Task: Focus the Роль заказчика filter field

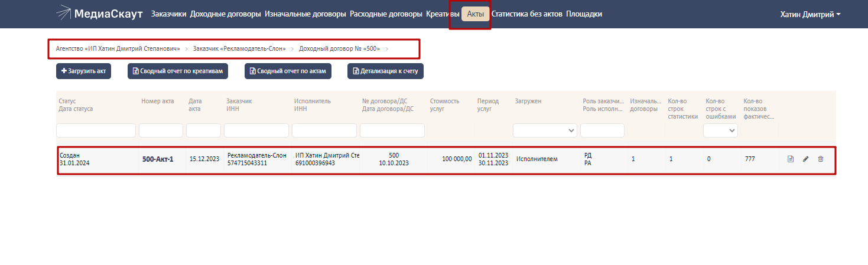Action: click(x=602, y=130)
